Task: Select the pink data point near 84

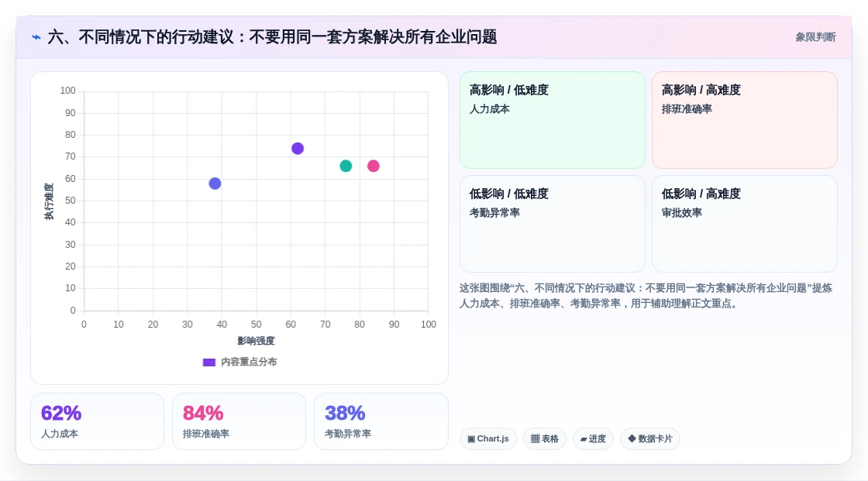Action: [x=374, y=166]
